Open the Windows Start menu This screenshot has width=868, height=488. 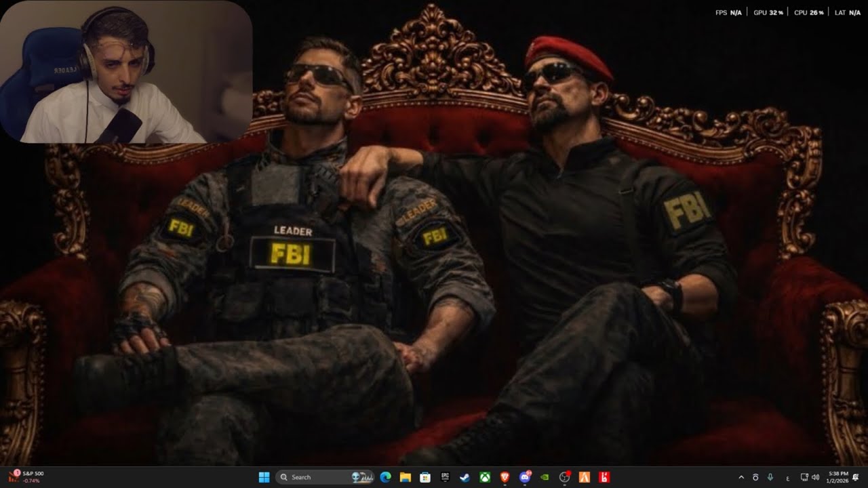click(264, 477)
